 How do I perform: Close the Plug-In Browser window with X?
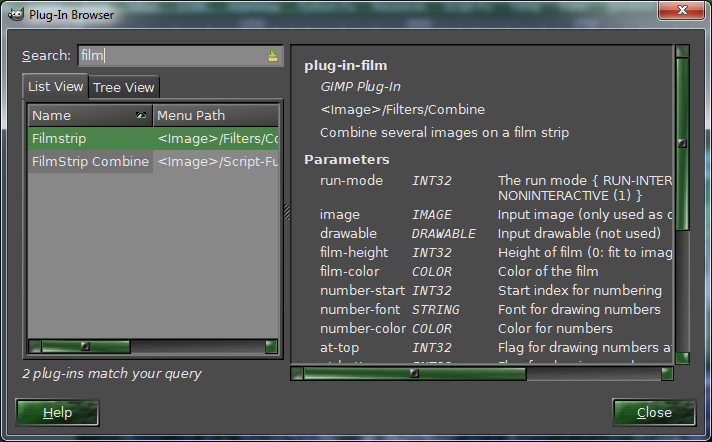point(681,10)
